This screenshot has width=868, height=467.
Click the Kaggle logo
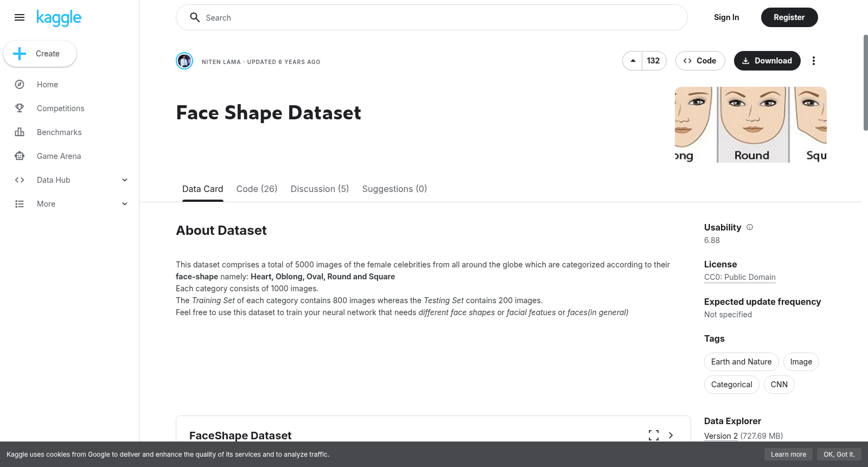(x=59, y=18)
